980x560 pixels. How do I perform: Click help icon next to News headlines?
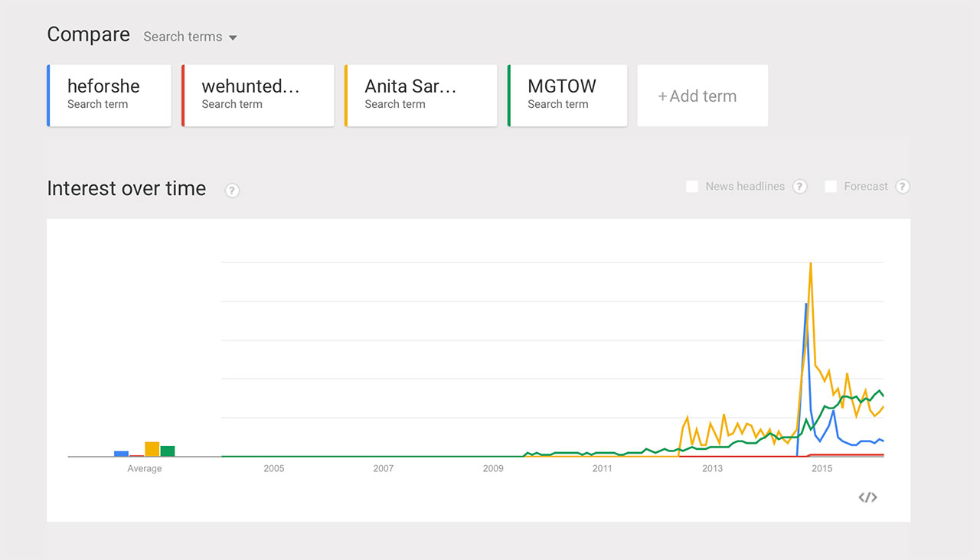pos(800,187)
